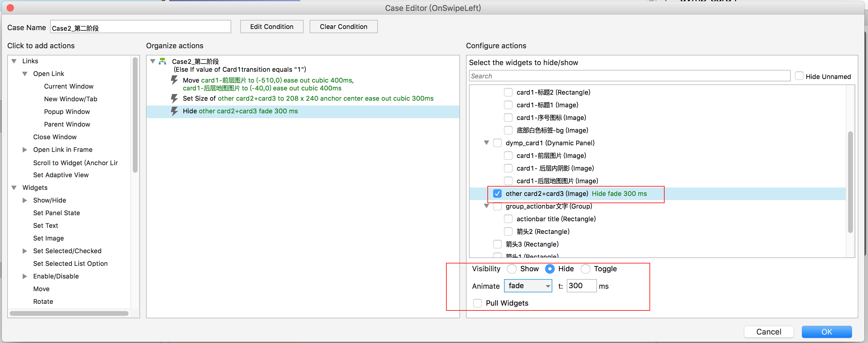Uncheck other card2+card3 (Image) widget
Screen dimensions: 868x343
[x=497, y=194]
